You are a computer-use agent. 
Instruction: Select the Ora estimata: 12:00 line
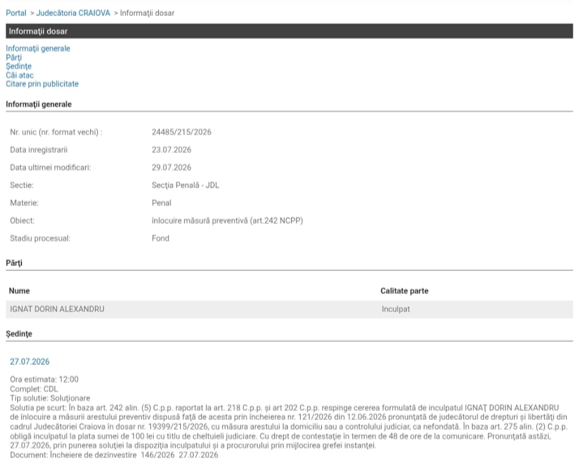tap(44, 379)
